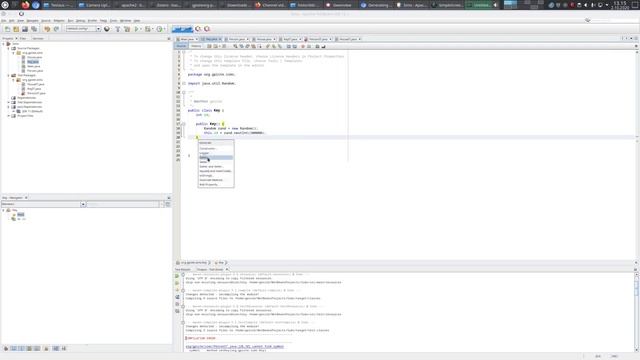Image resolution: width=640 pixels, height=360 pixels.
Task: Click the Source view button
Action: (181, 47)
